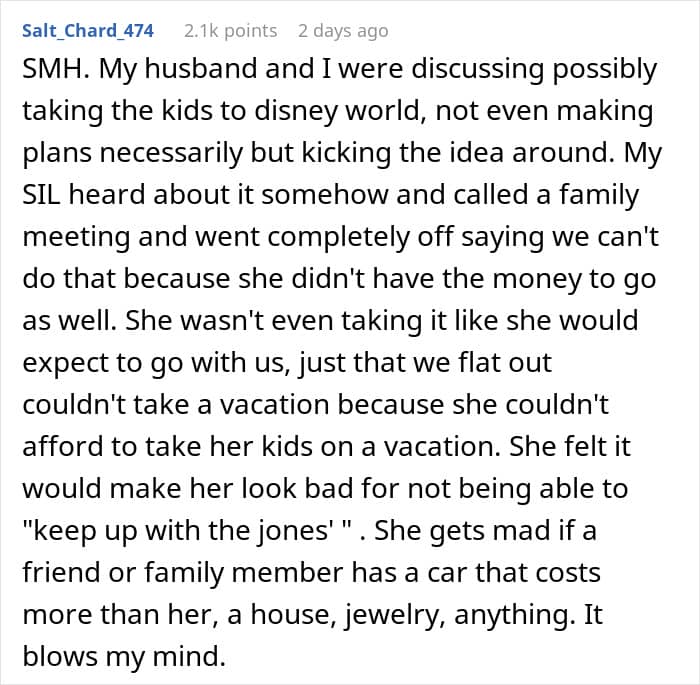
Task: Click the words 'went completely off'
Action: tap(325, 237)
